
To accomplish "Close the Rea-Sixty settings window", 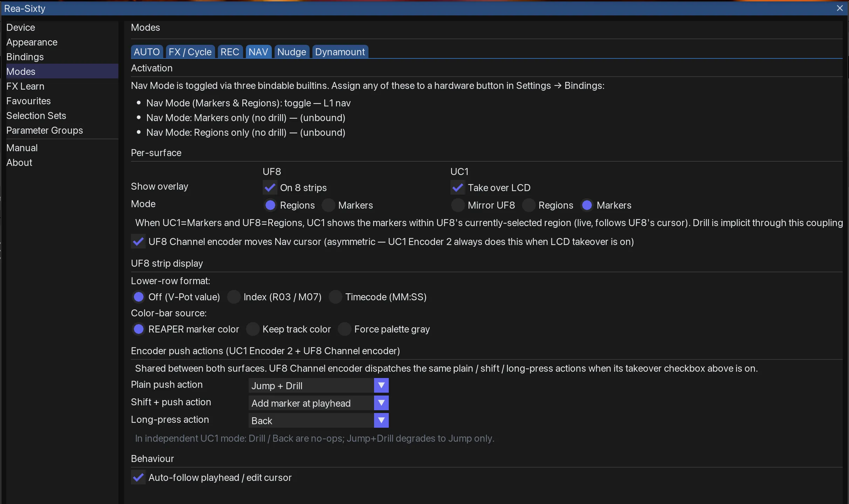I will (840, 8).
